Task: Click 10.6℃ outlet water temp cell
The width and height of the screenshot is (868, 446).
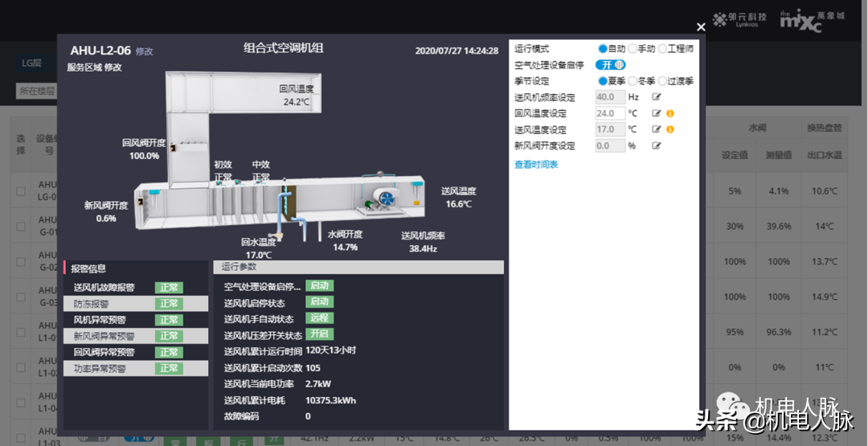Action: coord(825,191)
